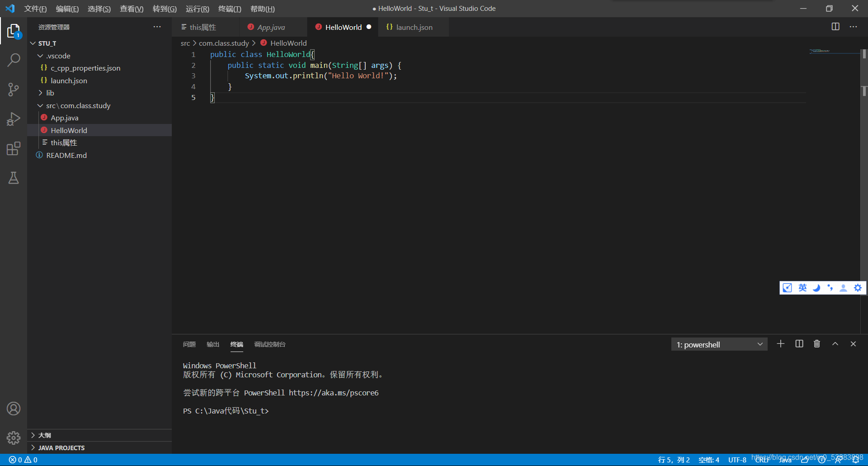Open explorer panel more actions ellipsis
Viewport: 868px width, 466px height.
tap(157, 27)
